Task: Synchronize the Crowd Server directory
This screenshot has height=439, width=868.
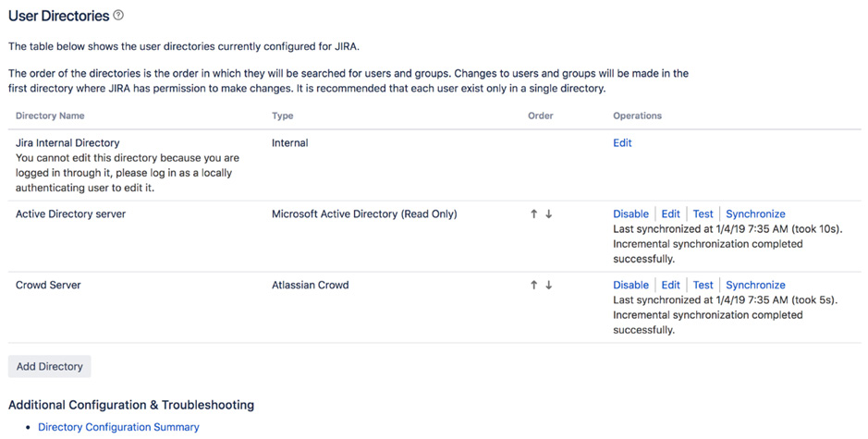Action: click(755, 285)
